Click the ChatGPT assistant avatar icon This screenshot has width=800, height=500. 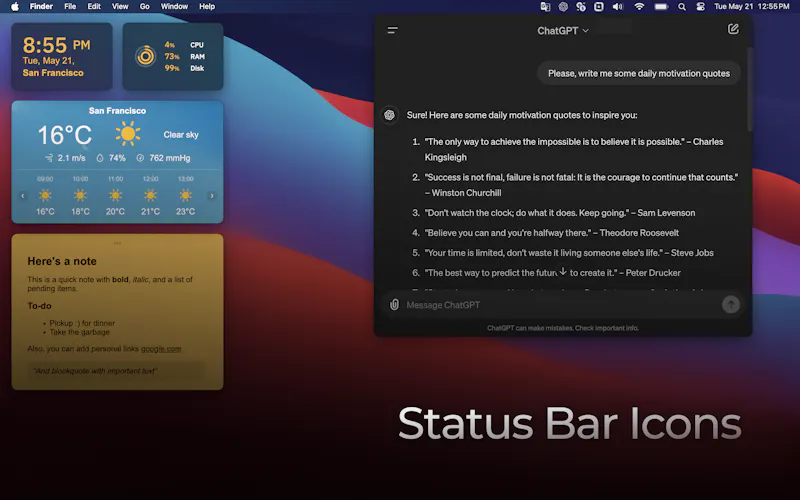[389, 115]
